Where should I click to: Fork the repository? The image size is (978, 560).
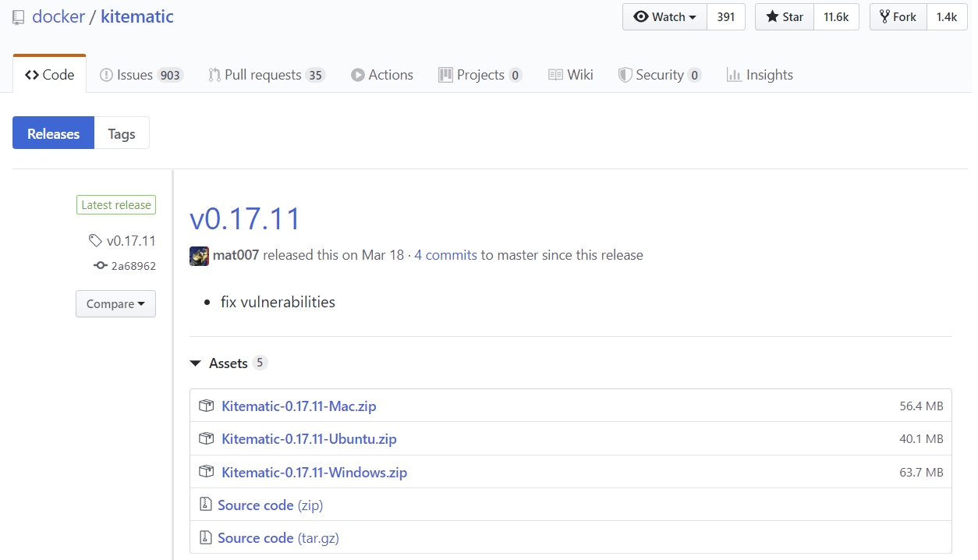click(x=898, y=17)
